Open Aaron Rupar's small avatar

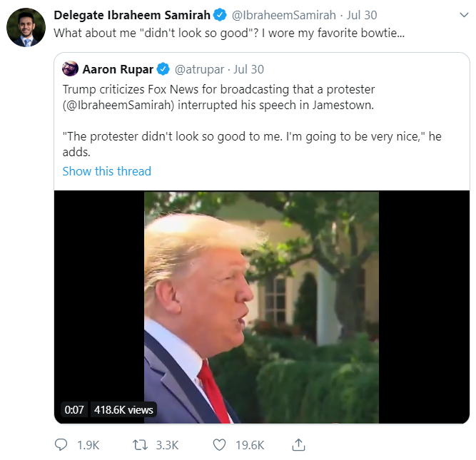point(70,68)
